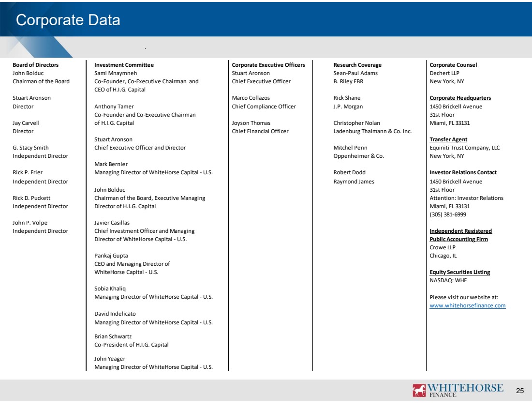Select the name 'Christopher Nolan'

pos(356,123)
